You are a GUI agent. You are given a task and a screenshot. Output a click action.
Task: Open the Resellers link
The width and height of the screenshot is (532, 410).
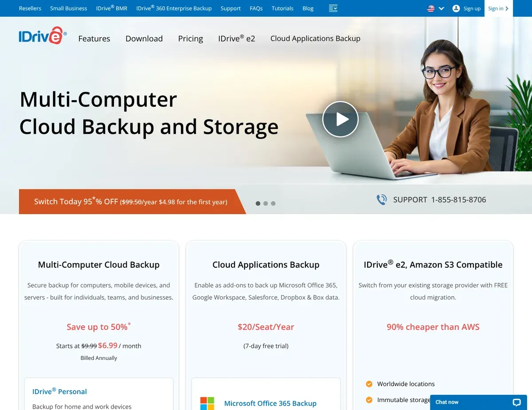[x=30, y=8]
